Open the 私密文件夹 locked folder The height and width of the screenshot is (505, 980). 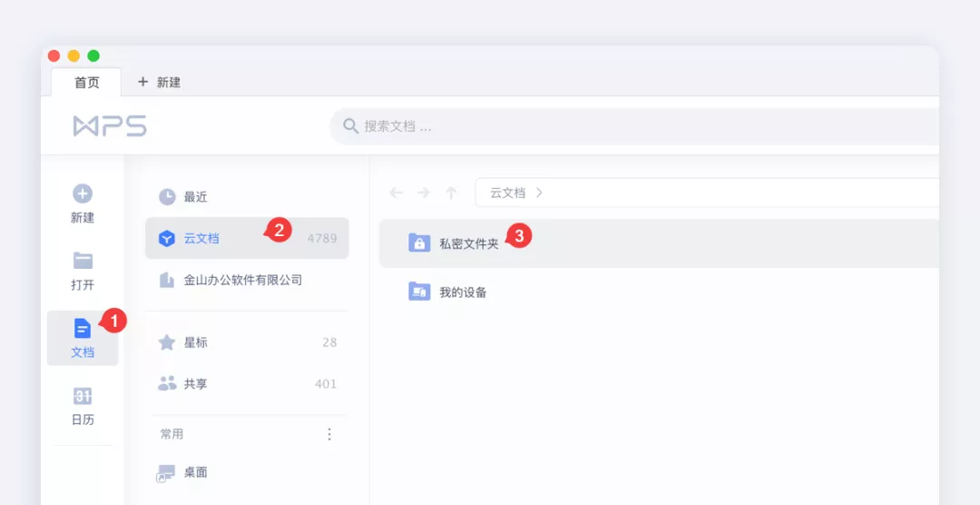coord(659,243)
